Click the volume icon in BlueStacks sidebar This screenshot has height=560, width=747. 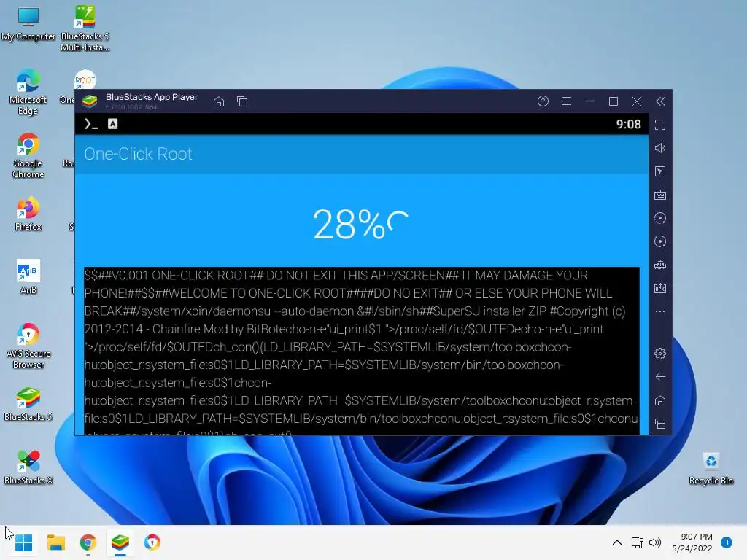pyautogui.click(x=659, y=148)
